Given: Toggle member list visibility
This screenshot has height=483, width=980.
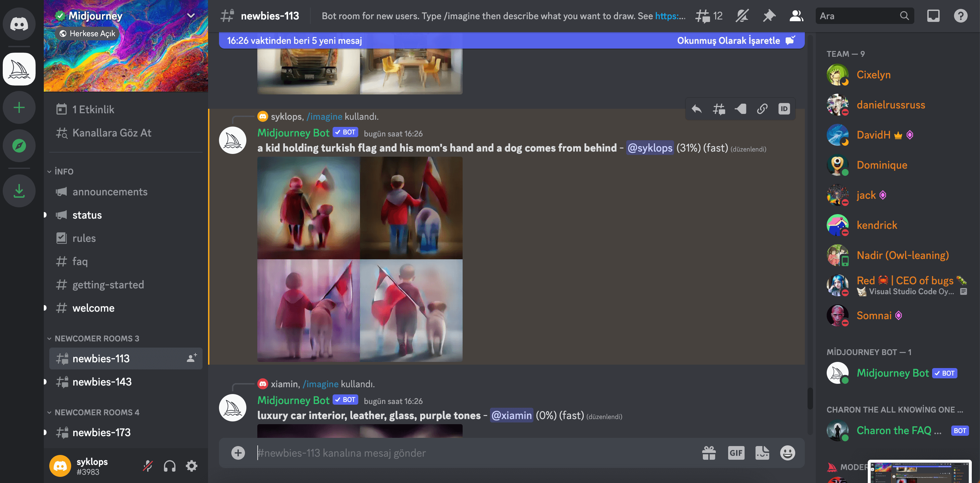Looking at the screenshot, I should (x=796, y=16).
